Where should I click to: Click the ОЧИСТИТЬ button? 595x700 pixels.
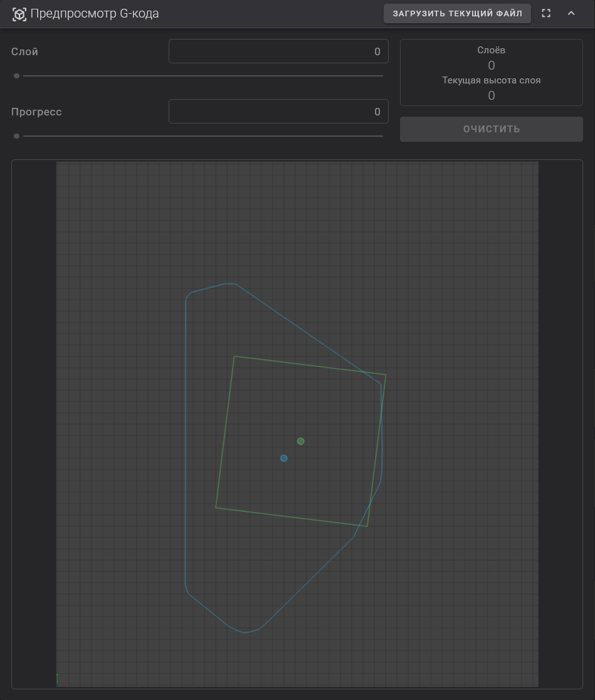pyautogui.click(x=491, y=129)
